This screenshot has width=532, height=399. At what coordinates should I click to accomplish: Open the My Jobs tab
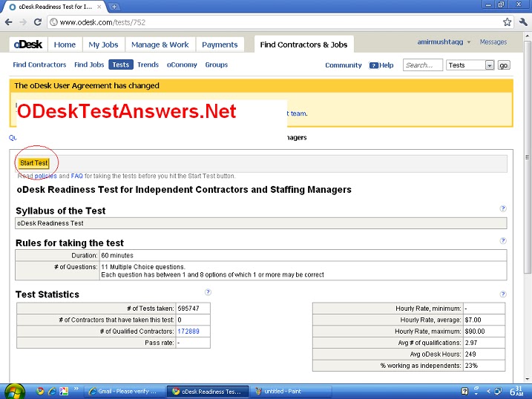[103, 44]
